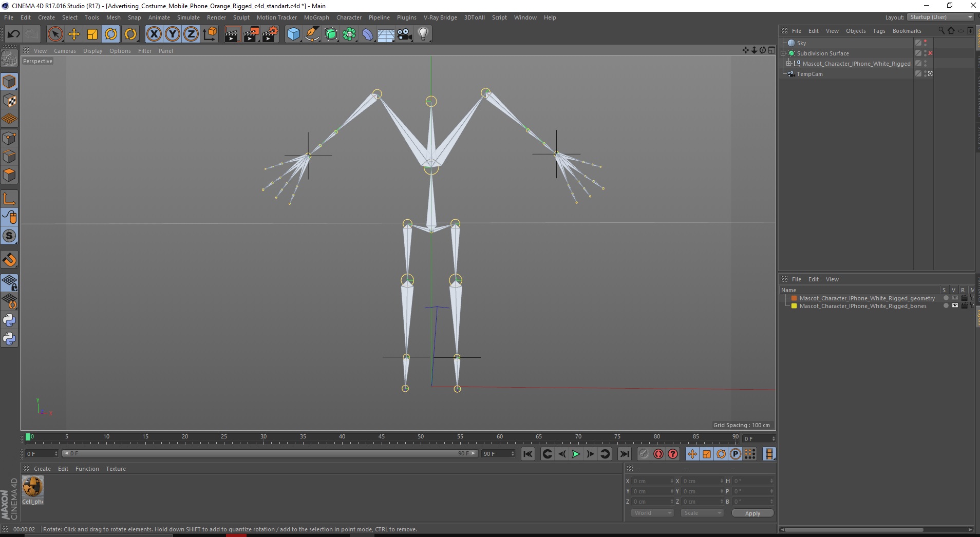The height and width of the screenshot is (537, 980).
Task: Open the Character menu
Action: tap(349, 17)
